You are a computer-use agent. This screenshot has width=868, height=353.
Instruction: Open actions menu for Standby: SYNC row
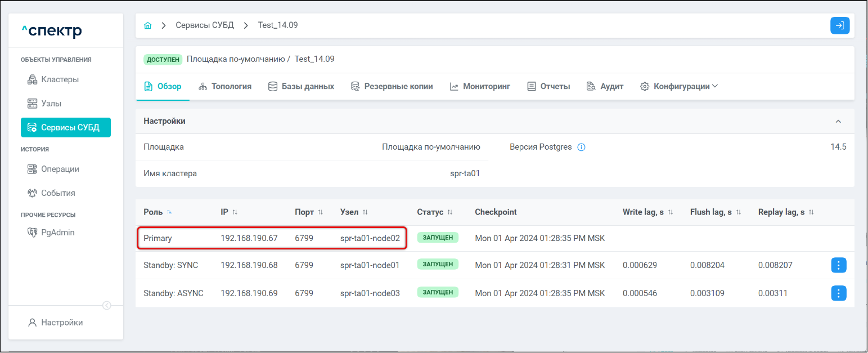838,265
